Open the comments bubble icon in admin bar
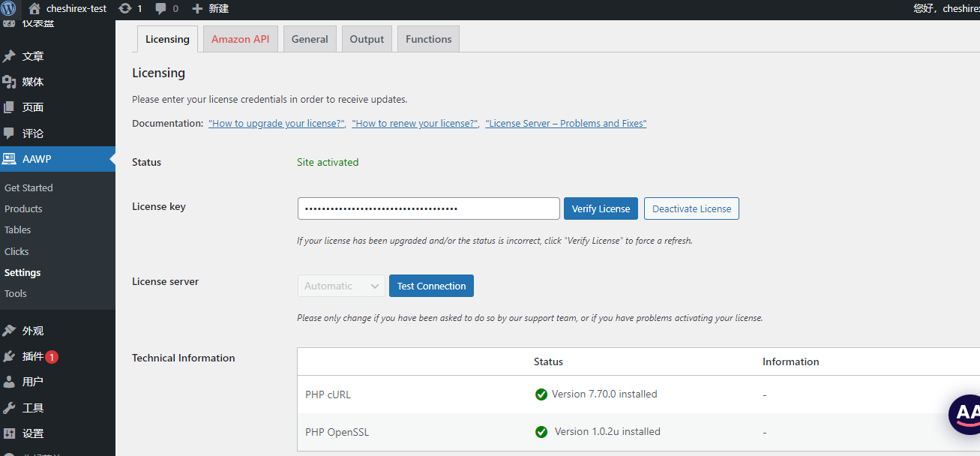 tap(160, 9)
